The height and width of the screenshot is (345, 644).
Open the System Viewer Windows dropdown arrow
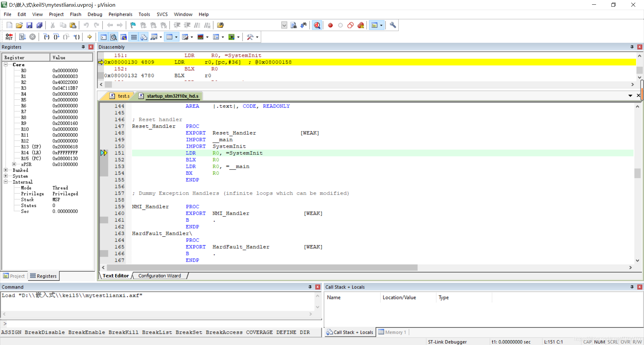point(238,37)
